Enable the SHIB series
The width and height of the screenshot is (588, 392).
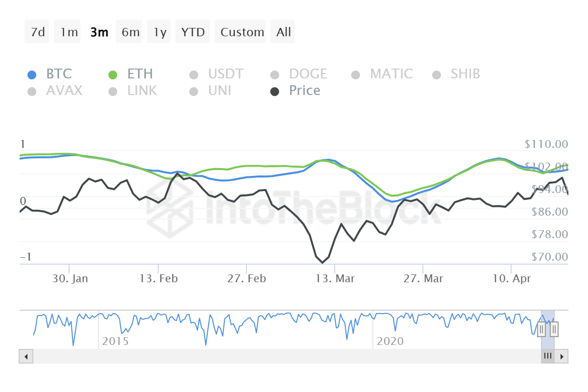[x=436, y=73]
